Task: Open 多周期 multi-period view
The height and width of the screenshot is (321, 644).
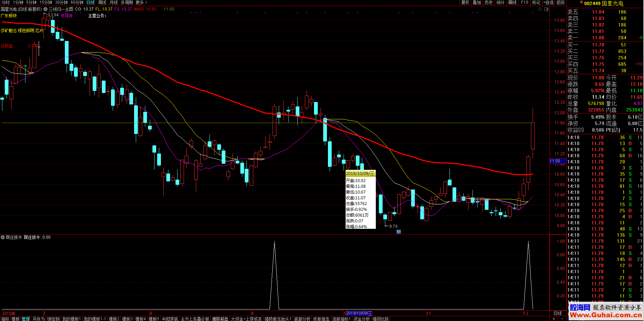Action: [127, 2]
